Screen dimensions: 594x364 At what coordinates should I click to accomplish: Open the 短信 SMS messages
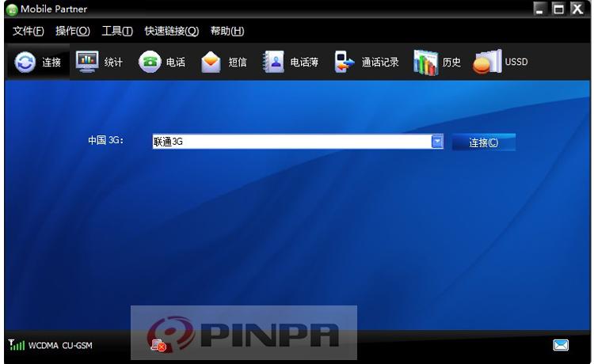point(224,62)
